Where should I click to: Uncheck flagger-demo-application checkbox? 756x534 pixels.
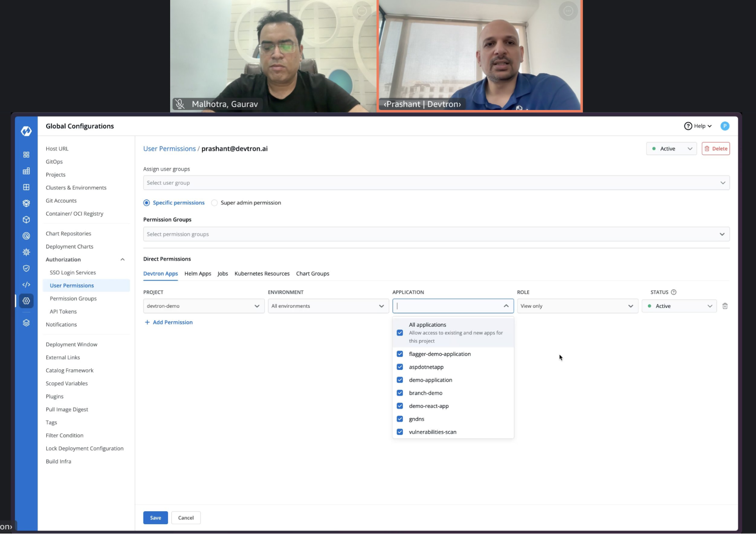(399, 354)
